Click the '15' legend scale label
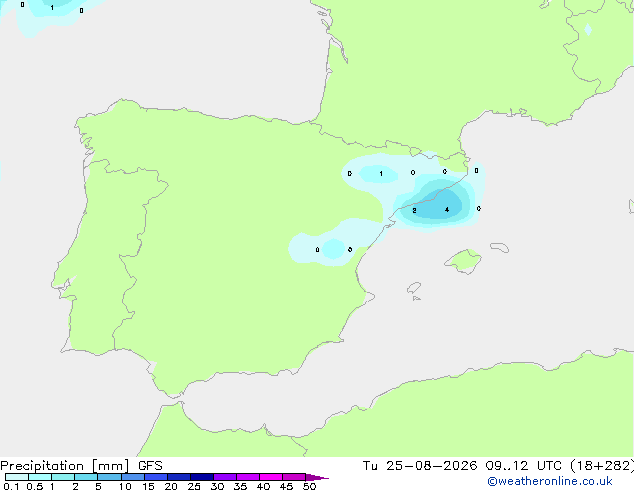The image size is (634, 490). pyautogui.click(x=148, y=486)
